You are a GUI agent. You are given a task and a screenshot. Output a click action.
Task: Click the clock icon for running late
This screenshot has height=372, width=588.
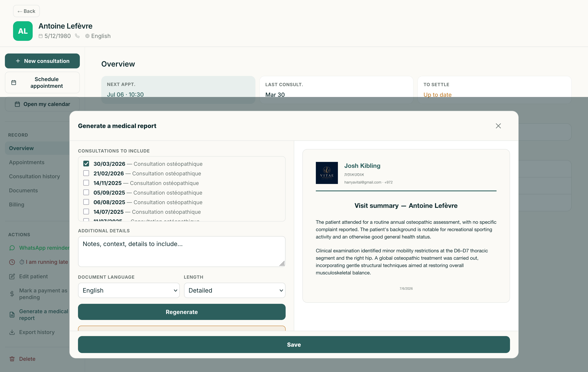click(x=12, y=262)
